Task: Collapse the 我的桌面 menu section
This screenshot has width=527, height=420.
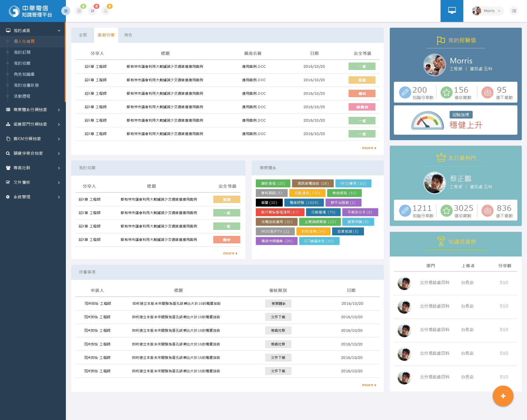Action: 59,30
